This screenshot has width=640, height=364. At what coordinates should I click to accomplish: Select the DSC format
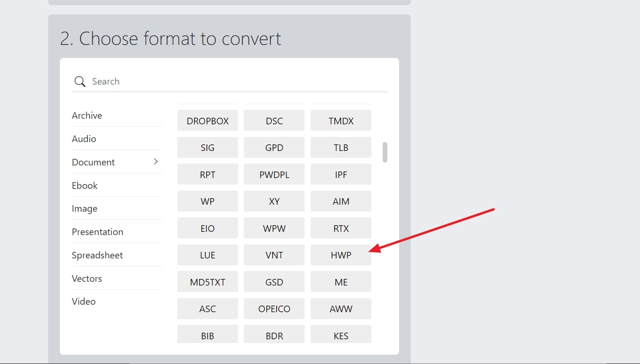[x=274, y=120]
